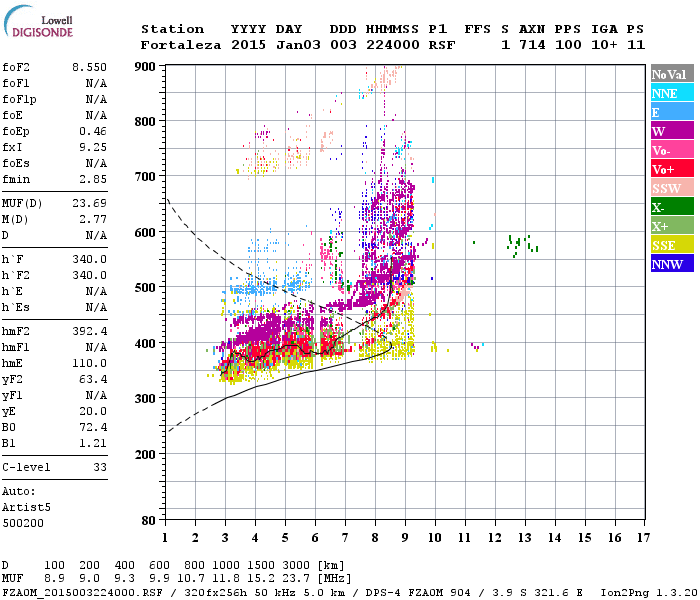This screenshot has width=700, height=600.
Task: Click the B1 value 1.21
Action: point(93,443)
